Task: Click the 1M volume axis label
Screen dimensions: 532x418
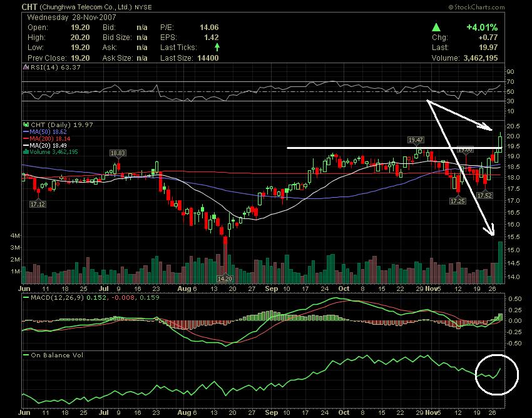Action: click(x=15, y=271)
